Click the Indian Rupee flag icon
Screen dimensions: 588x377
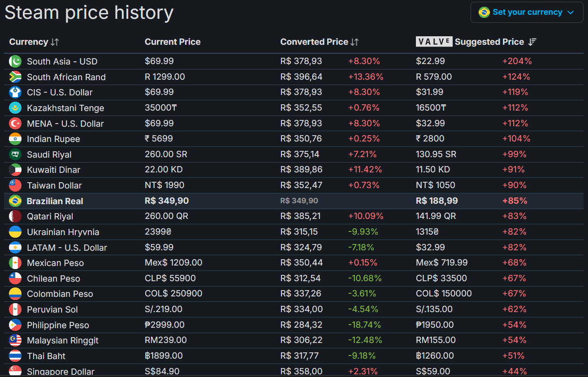tap(15, 139)
